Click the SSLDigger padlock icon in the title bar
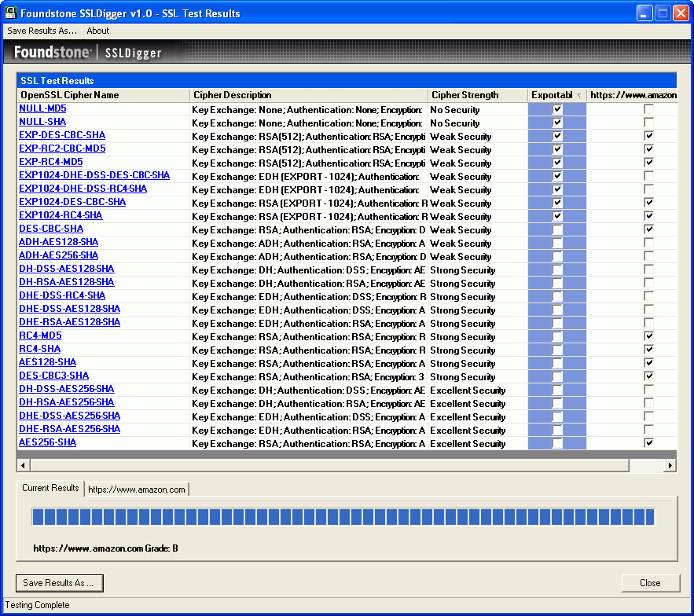694x616 pixels. 10,13
